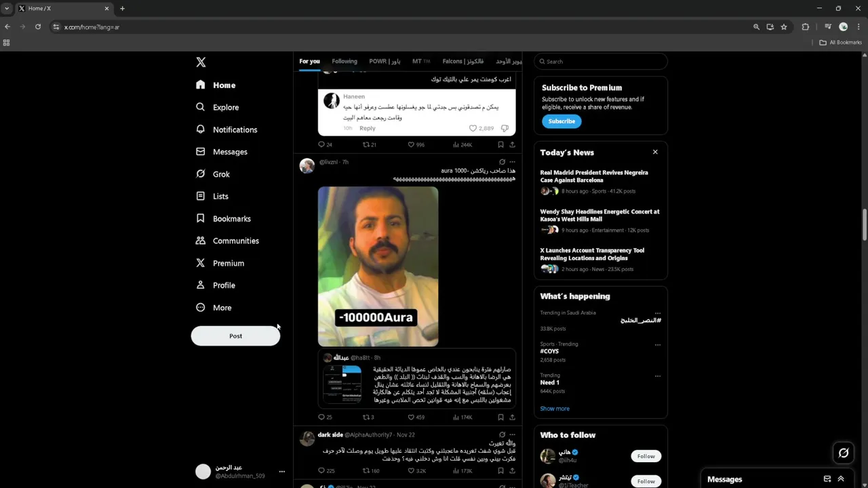This screenshot has height=488, width=868.
Task: Click the Communities people icon
Action: pyautogui.click(x=200, y=241)
